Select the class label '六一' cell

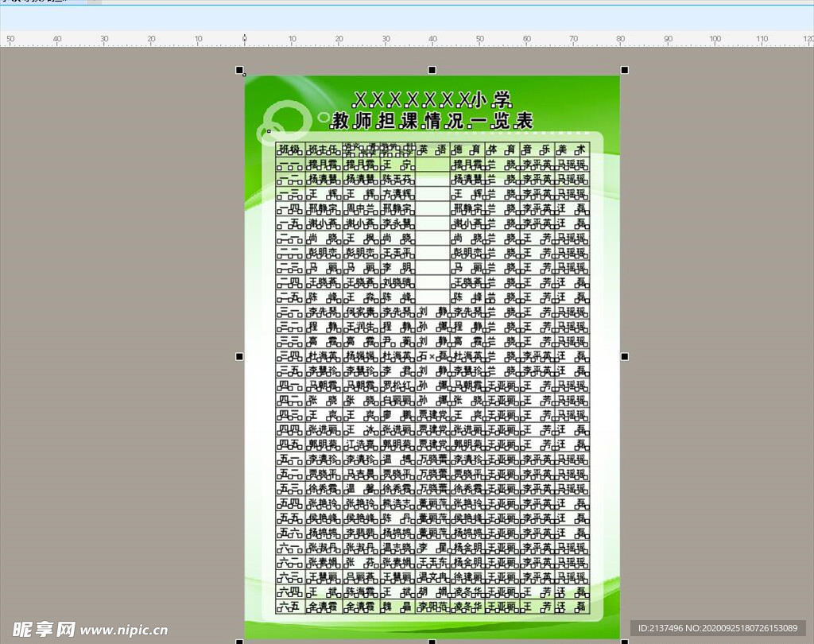[x=290, y=548]
